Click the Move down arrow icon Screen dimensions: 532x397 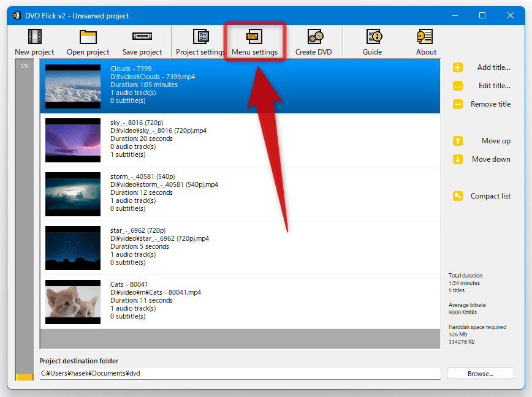tap(458, 159)
